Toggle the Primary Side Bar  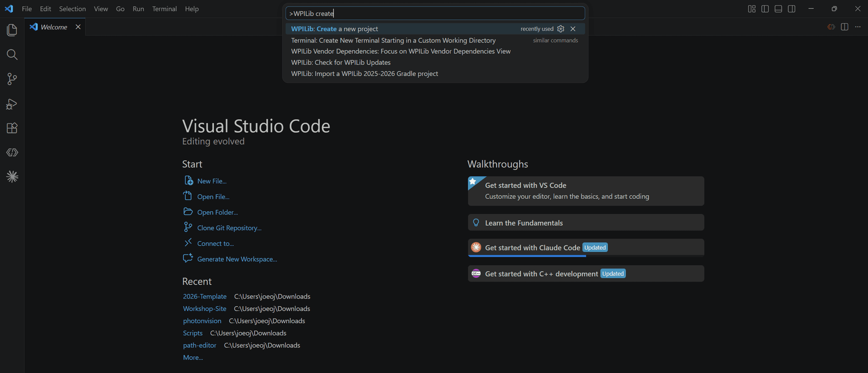[x=765, y=9]
